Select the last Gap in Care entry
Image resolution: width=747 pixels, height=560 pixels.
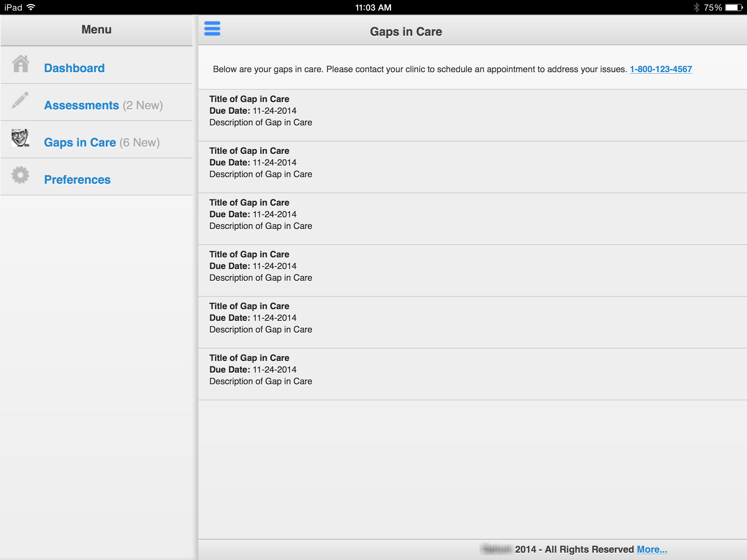[x=260, y=370]
